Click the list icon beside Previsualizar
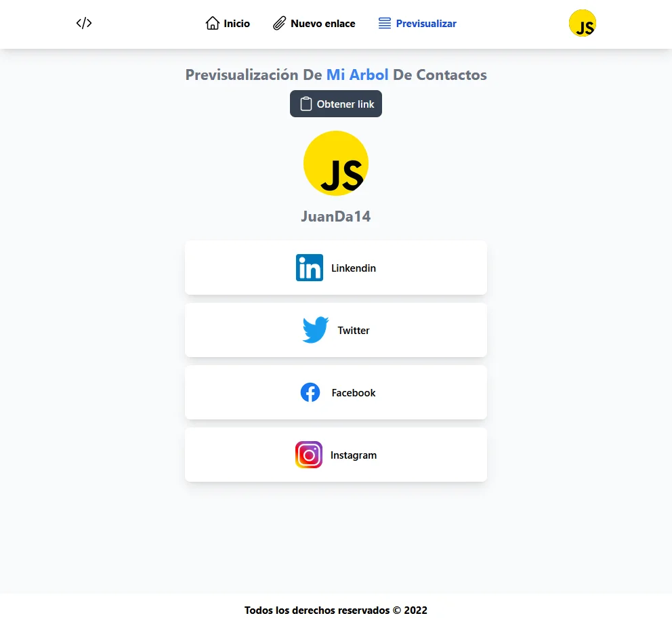The width and height of the screenshot is (672, 622). pos(385,23)
